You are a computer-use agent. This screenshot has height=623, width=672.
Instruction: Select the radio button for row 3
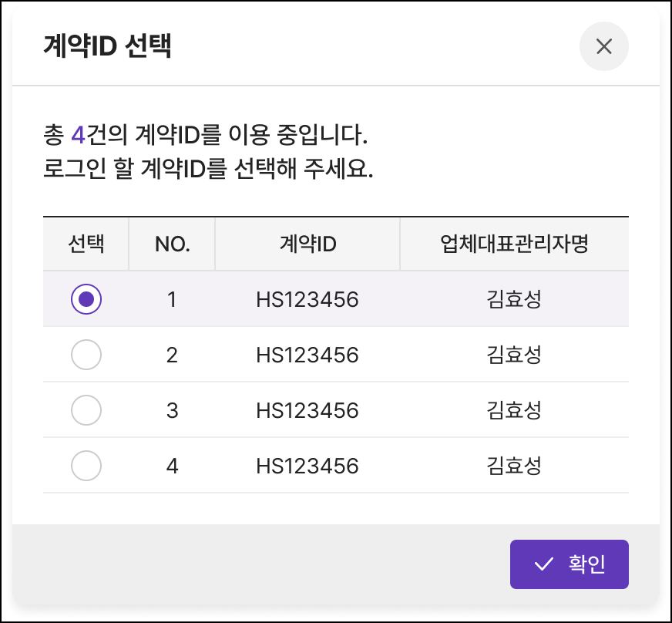click(x=86, y=410)
